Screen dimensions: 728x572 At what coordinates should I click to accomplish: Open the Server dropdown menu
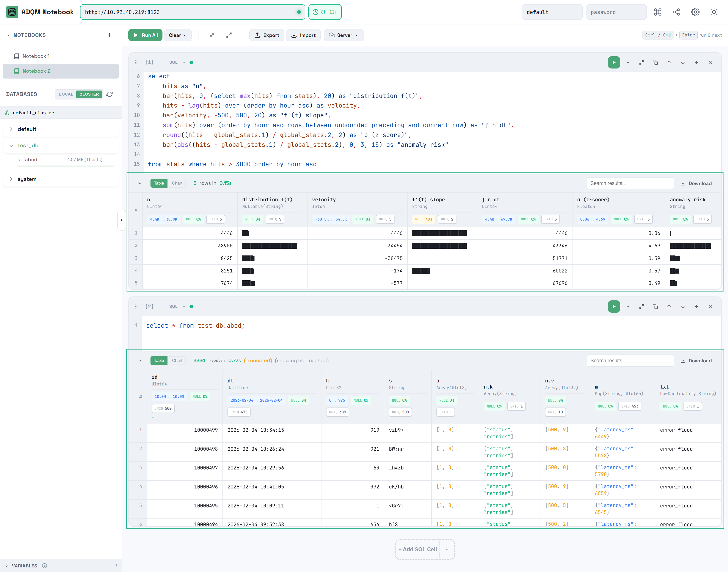pyautogui.click(x=343, y=35)
